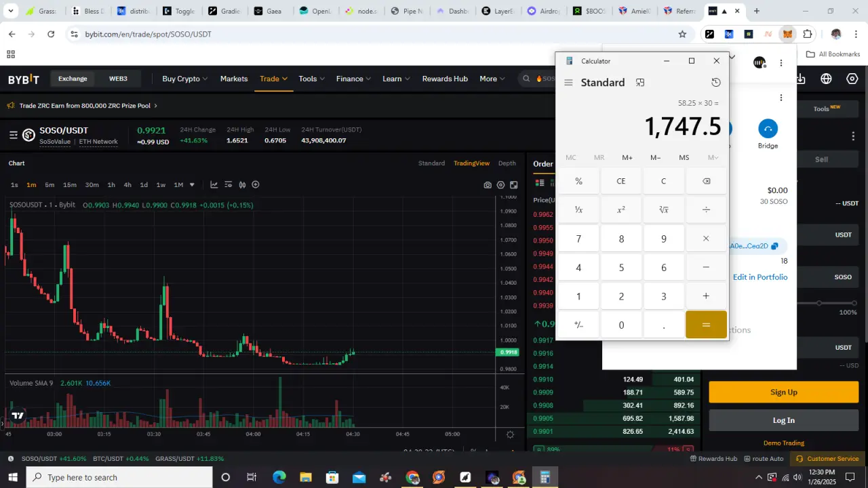
Task: Switch to the Exchange mode toggle
Action: pos(73,79)
